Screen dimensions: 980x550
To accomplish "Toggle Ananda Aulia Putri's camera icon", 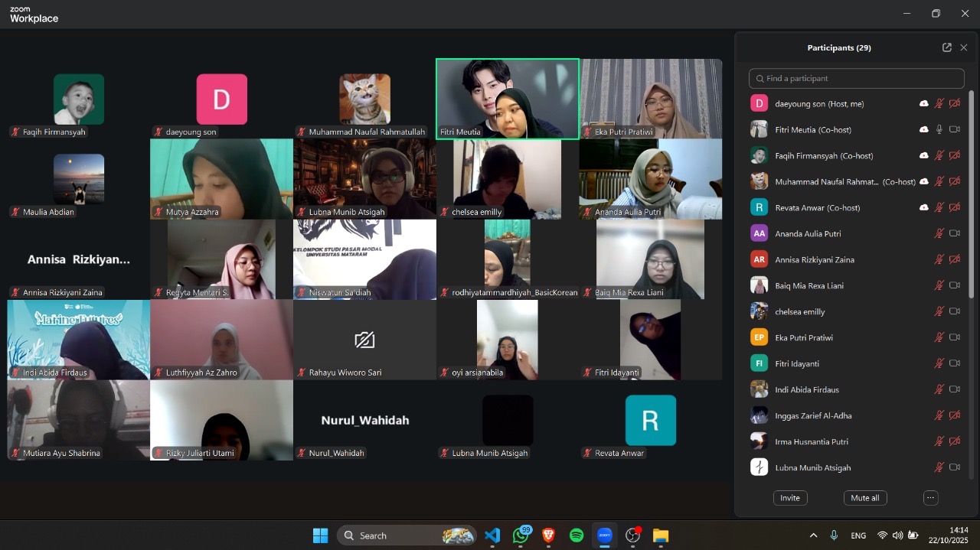I will pyautogui.click(x=955, y=234).
